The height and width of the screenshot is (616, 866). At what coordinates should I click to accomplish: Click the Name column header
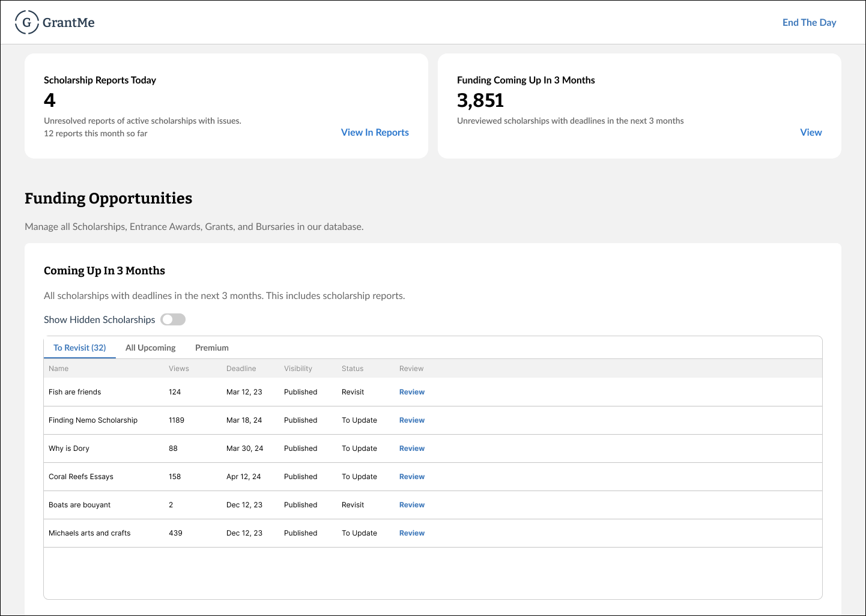[x=58, y=369]
